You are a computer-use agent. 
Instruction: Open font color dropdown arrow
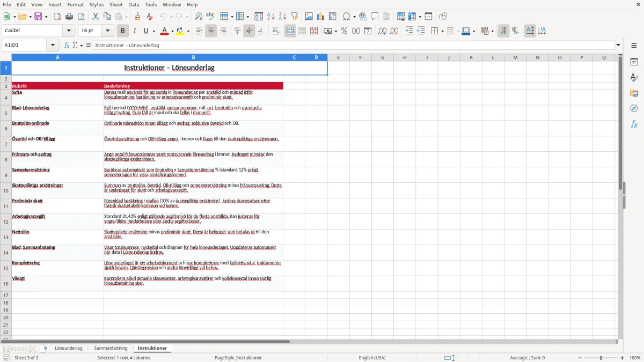(x=172, y=31)
